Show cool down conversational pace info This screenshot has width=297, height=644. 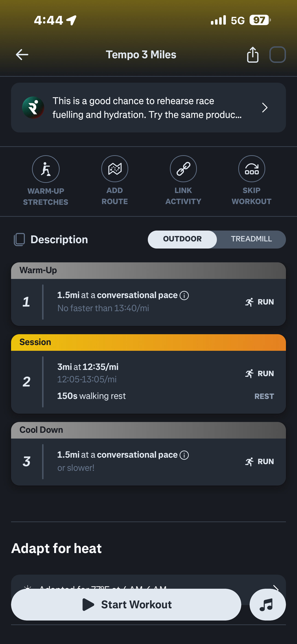[x=184, y=455]
